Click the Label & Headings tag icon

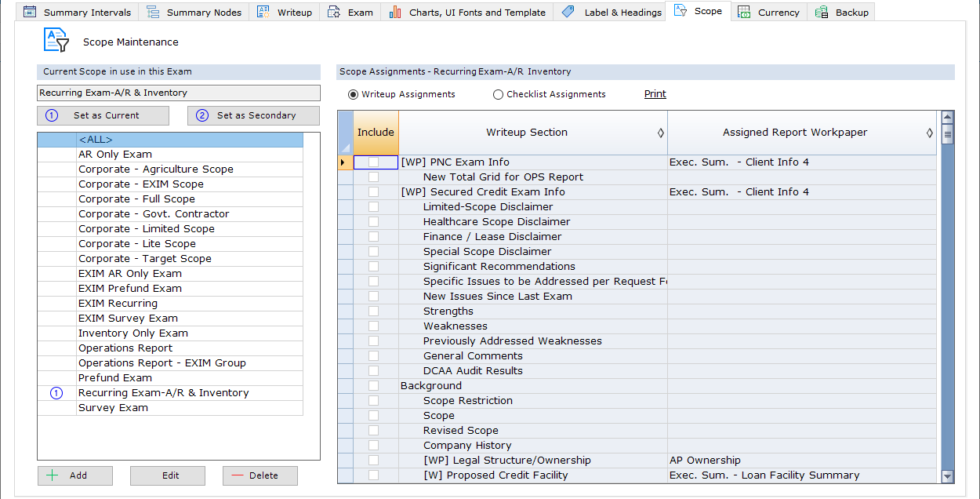coord(568,13)
